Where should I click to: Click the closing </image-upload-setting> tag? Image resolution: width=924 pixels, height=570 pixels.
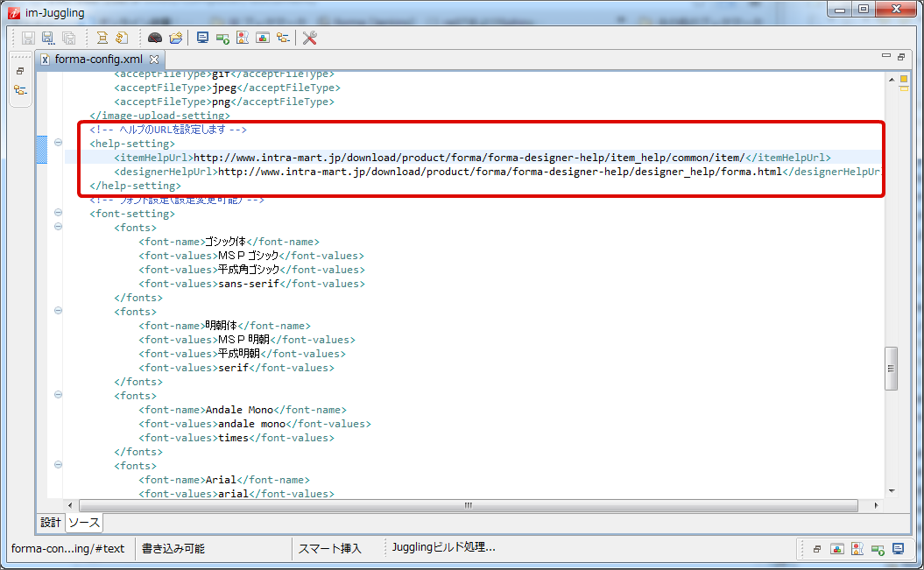(159, 116)
